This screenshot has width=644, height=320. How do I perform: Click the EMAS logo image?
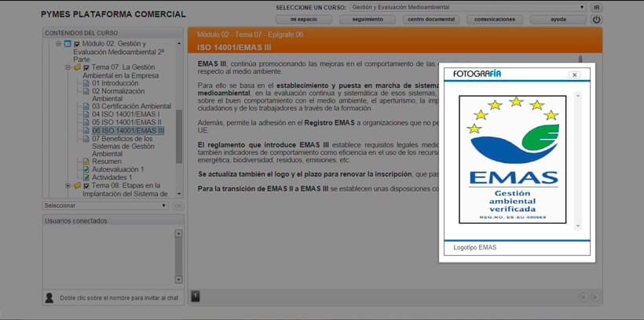pyautogui.click(x=513, y=159)
